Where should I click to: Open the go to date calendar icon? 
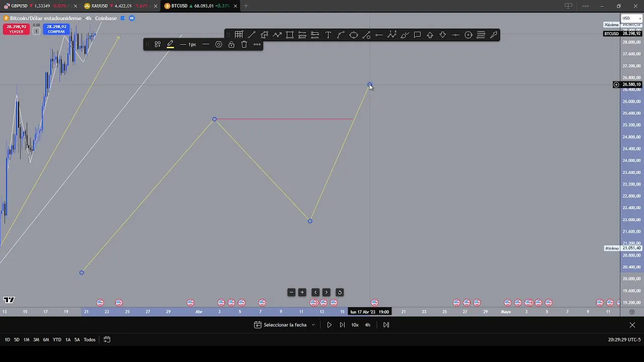107,340
